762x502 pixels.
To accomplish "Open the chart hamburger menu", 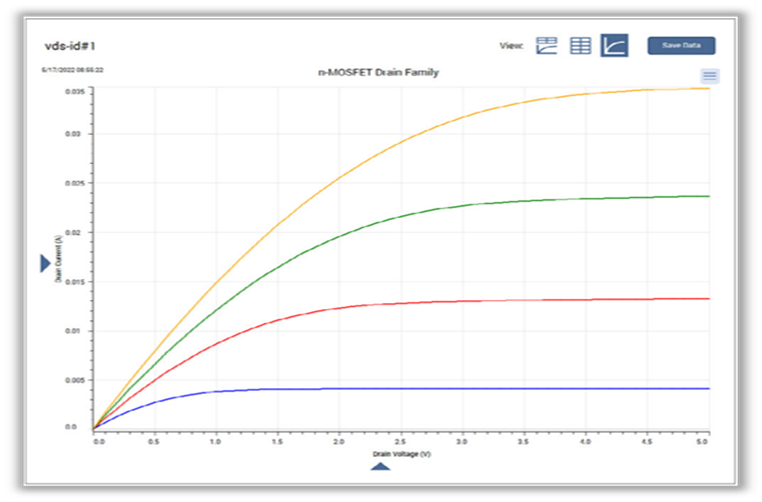I will [x=710, y=76].
